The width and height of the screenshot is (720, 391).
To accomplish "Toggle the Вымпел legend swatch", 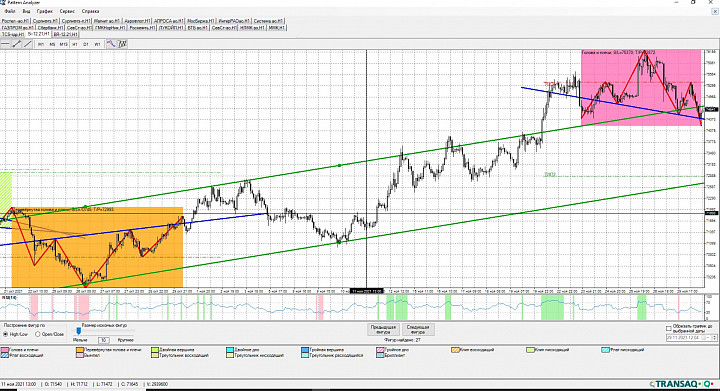I will click(x=79, y=355).
